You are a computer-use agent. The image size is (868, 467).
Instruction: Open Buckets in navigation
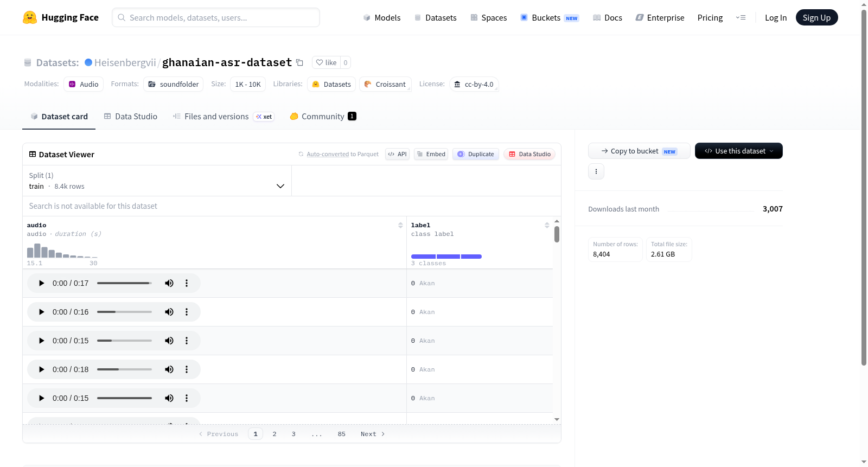coord(550,18)
